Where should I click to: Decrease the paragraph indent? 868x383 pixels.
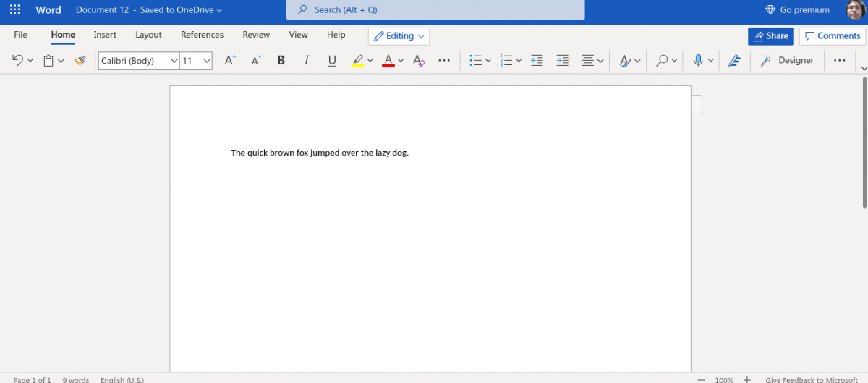click(537, 61)
